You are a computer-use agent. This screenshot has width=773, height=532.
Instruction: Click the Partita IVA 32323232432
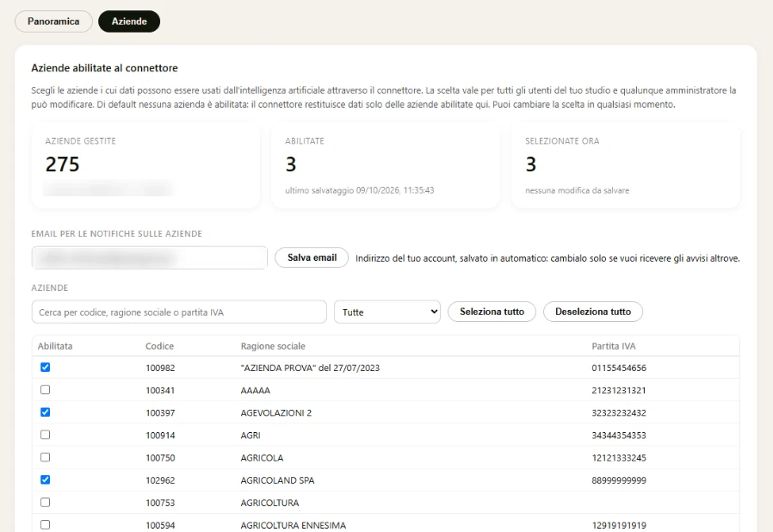coord(619,412)
